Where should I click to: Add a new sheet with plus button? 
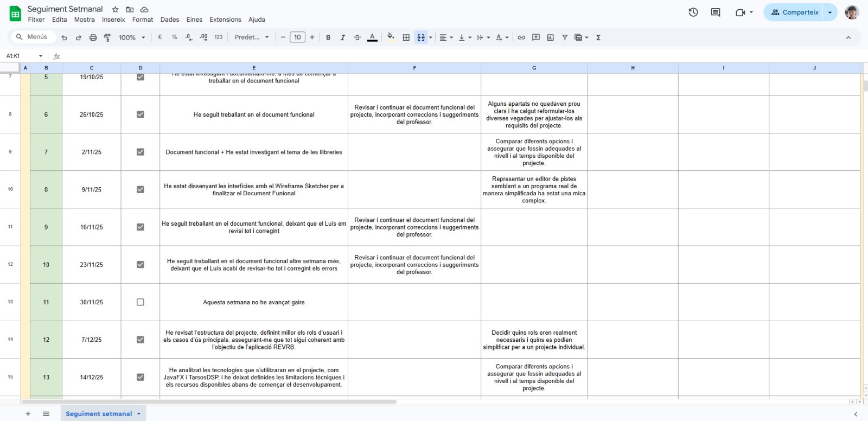click(28, 414)
